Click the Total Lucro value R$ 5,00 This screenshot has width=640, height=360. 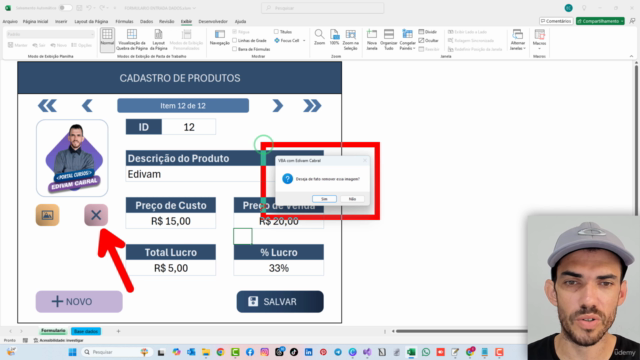point(171,268)
